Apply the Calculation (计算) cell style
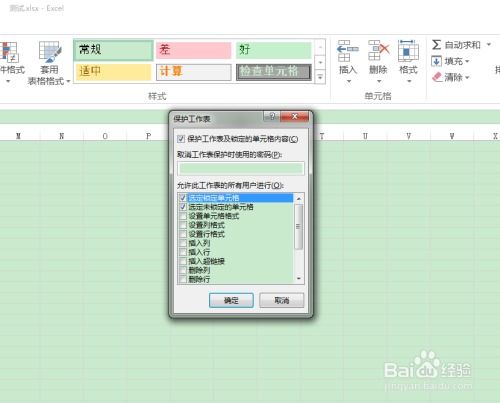Viewport: 500px width, 403px height. (194, 72)
